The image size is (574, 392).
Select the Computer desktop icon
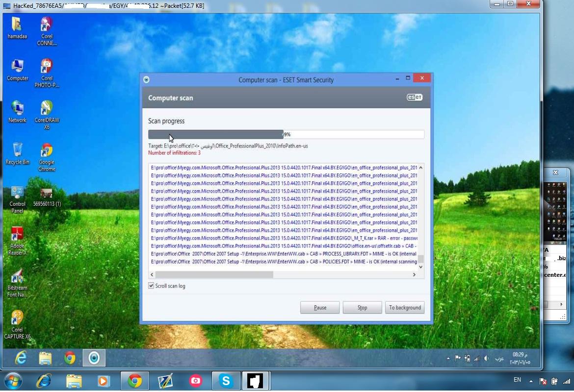(17, 70)
